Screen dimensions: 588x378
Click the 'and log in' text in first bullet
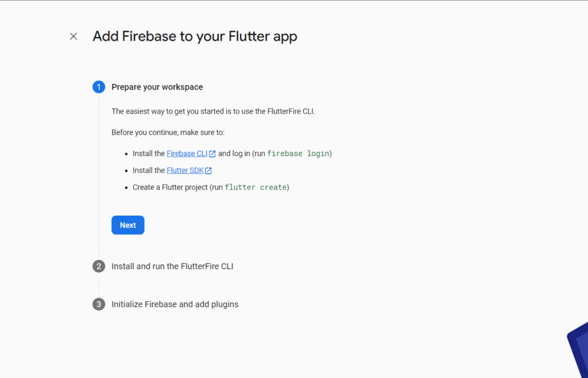234,154
